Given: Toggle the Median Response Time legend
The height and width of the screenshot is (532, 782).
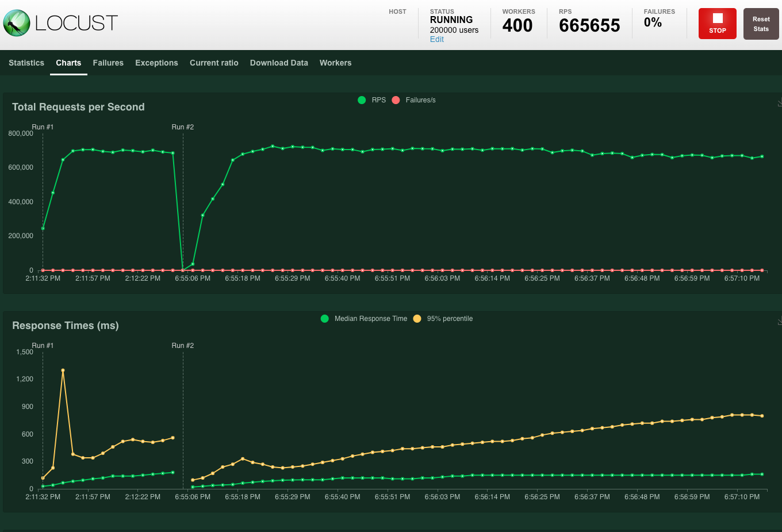Looking at the screenshot, I should [x=364, y=319].
